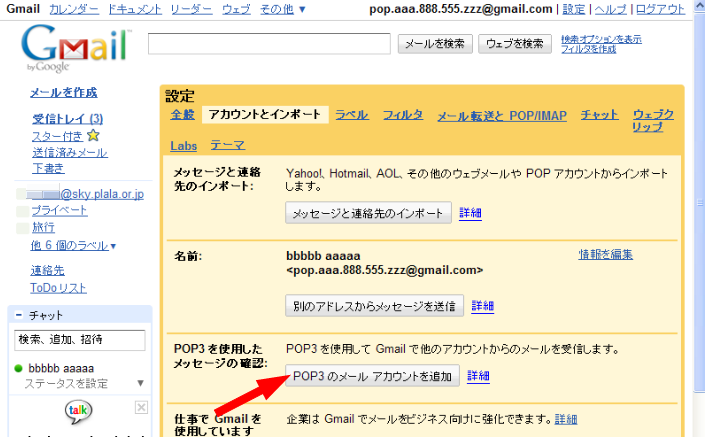Close the talk promo with the X
This screenshot has height=437, width=705.
pyautogui.click(x=141, y=407)
